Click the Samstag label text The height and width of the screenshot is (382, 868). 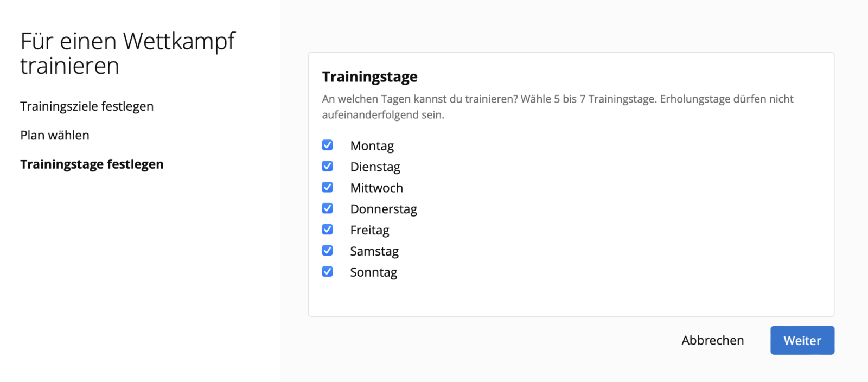pos(374,252)
